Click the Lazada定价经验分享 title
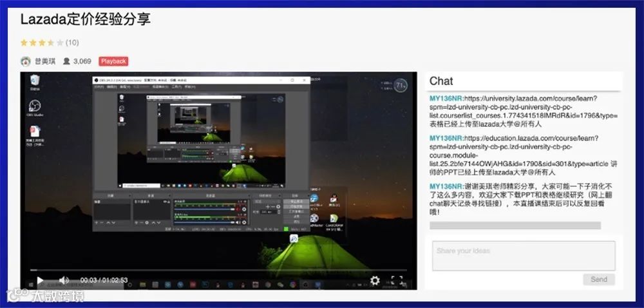644x308 pixels. [x=86, y=19]
